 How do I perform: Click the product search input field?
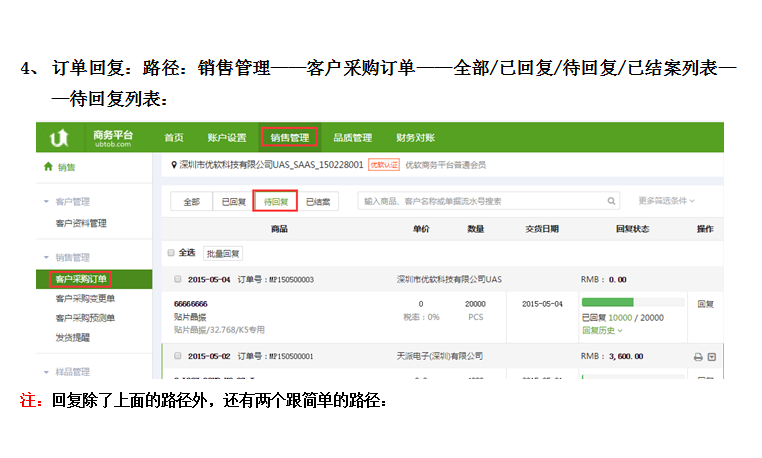480,201
